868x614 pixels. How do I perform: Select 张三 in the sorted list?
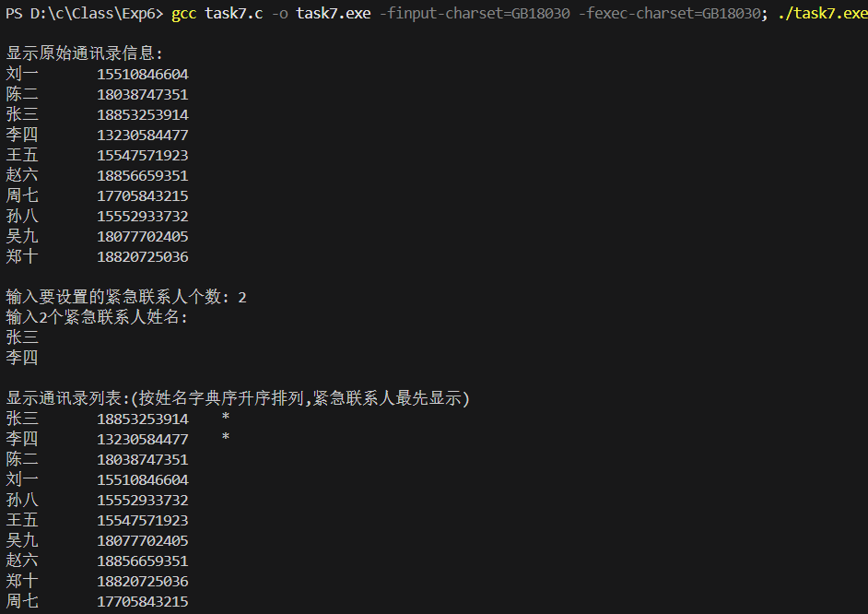[x=22, y=419]
